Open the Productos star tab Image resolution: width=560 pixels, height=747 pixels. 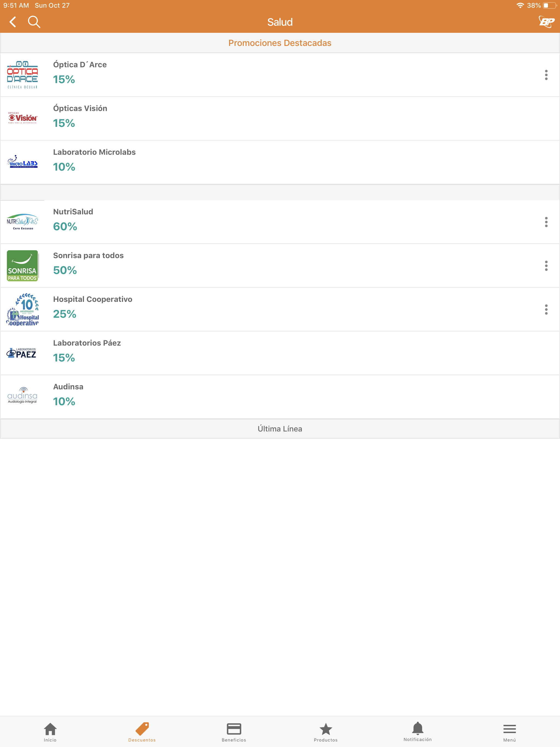point(326,732)
